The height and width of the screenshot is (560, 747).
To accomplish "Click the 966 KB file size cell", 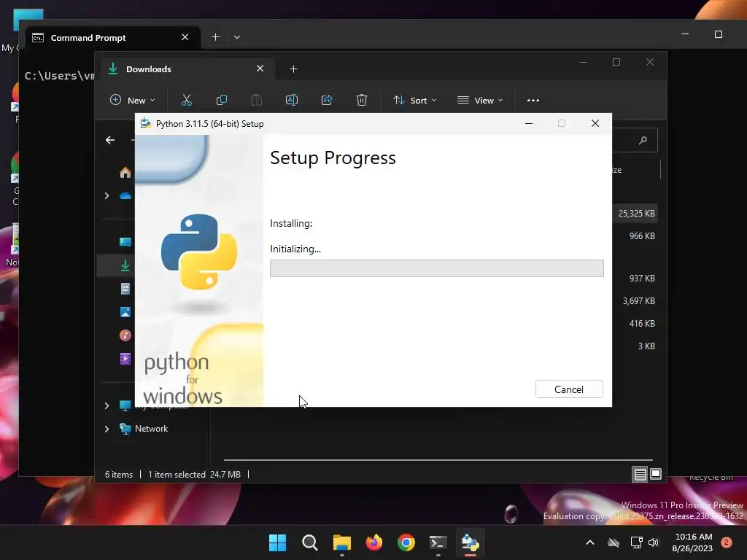I will [642, 236].
